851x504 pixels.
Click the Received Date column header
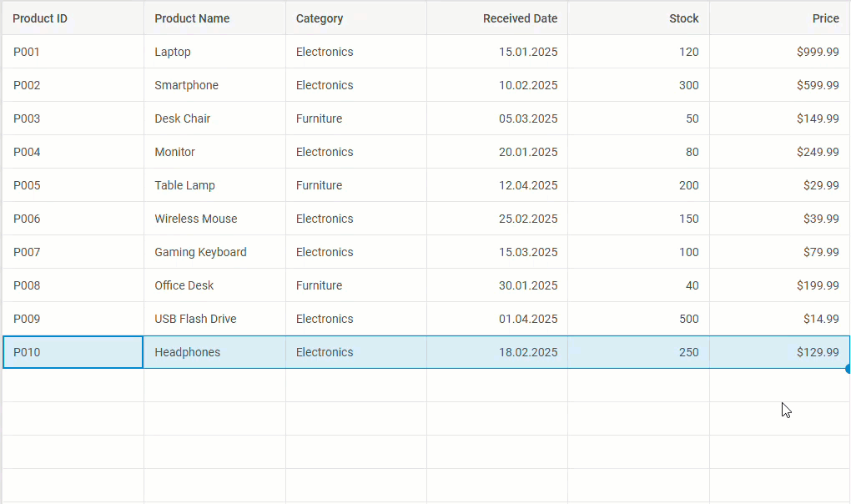497,18
